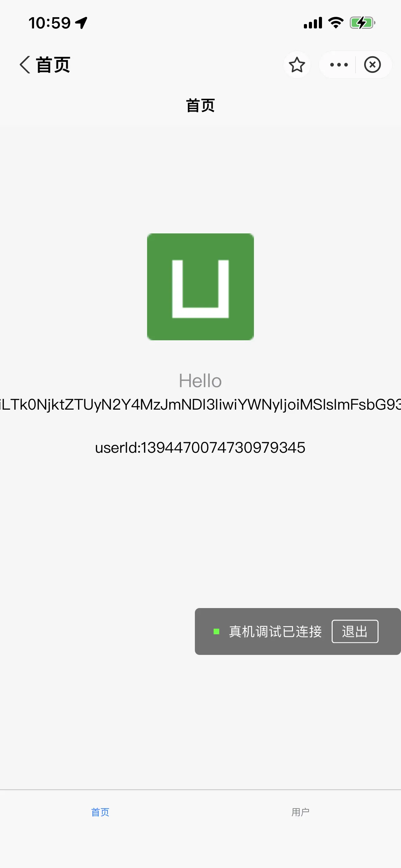This screenshot has height=868, width=401.
Task: Favorite the mini program with star icon
Action: [x=297, y=65]
